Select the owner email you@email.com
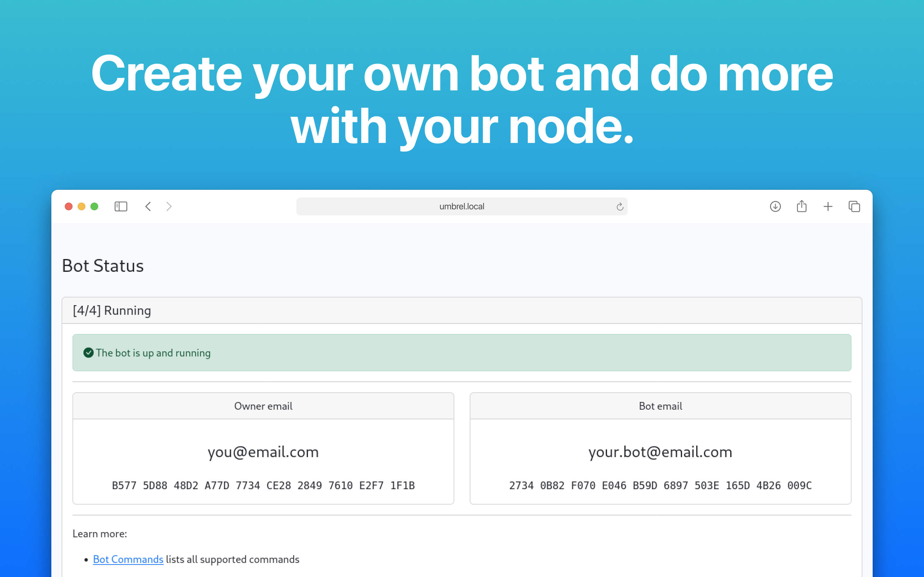 pos(263,452)
